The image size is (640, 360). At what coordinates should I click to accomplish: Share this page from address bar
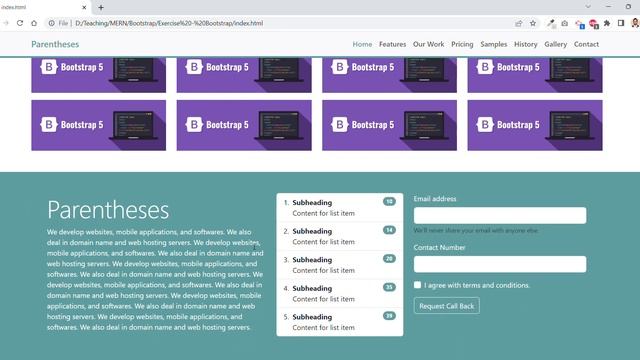[519, 23]
